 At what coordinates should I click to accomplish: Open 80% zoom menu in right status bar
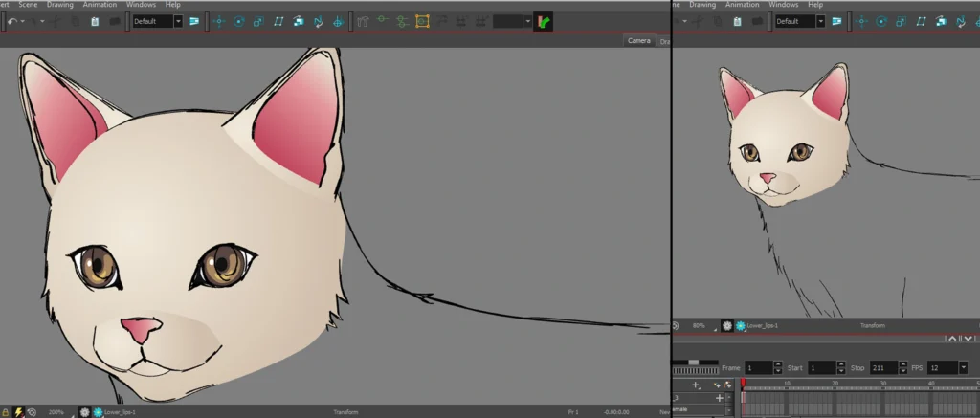click(x=699, y=325)
